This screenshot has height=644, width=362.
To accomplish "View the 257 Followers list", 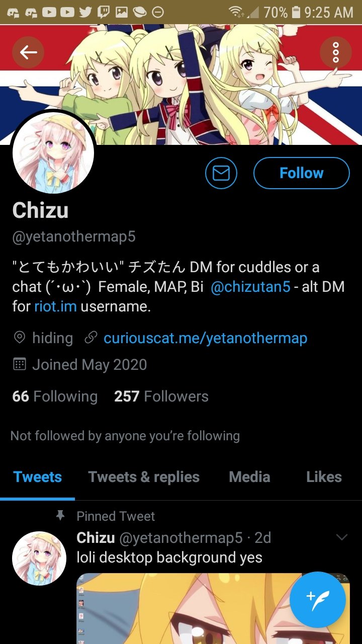I will (x=161, y=396).
